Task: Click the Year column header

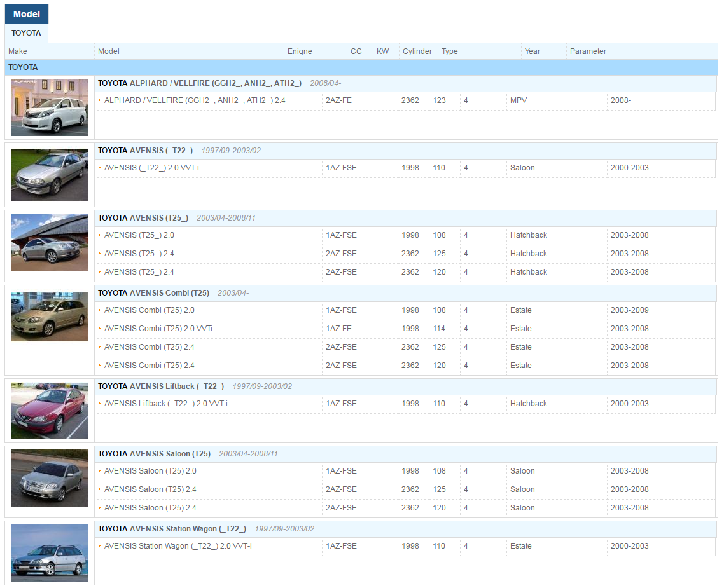Action: [x=533, y=51]
